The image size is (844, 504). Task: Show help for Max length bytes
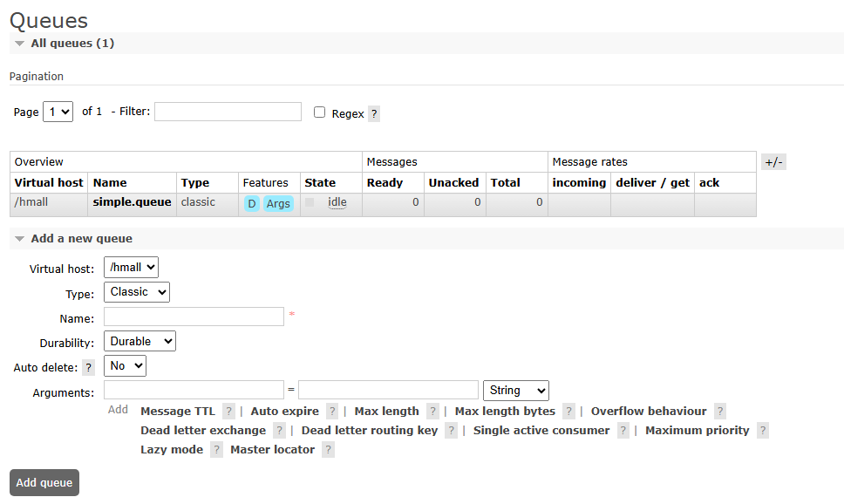568,412
